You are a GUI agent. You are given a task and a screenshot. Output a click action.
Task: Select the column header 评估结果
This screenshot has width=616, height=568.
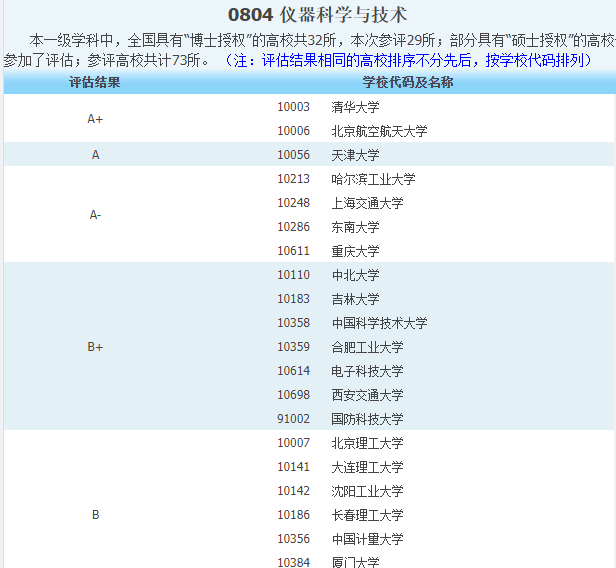coord(95,82)
